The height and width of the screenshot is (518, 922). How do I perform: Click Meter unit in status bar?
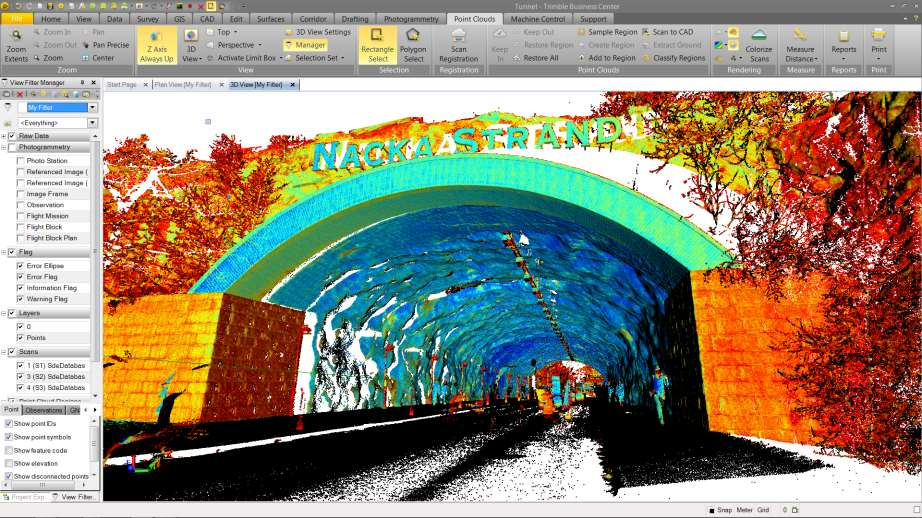tap(744, 510)
